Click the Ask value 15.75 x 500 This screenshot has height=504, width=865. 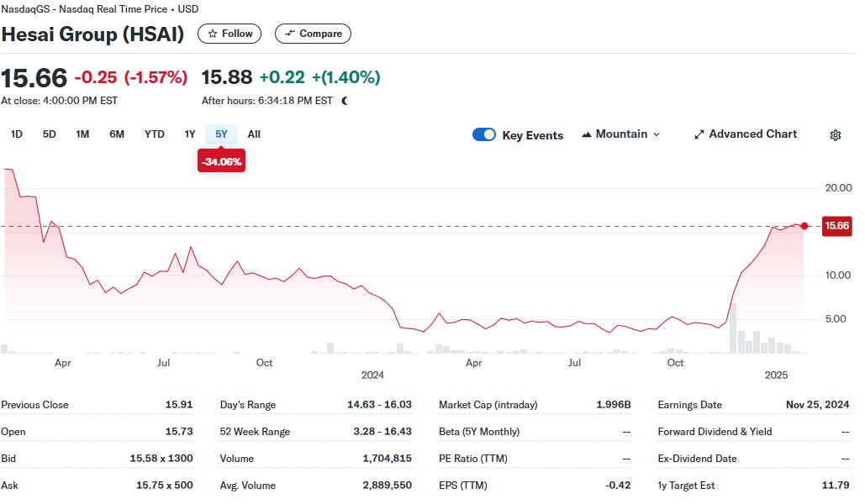pyautogui.click(x=165, y=486)
